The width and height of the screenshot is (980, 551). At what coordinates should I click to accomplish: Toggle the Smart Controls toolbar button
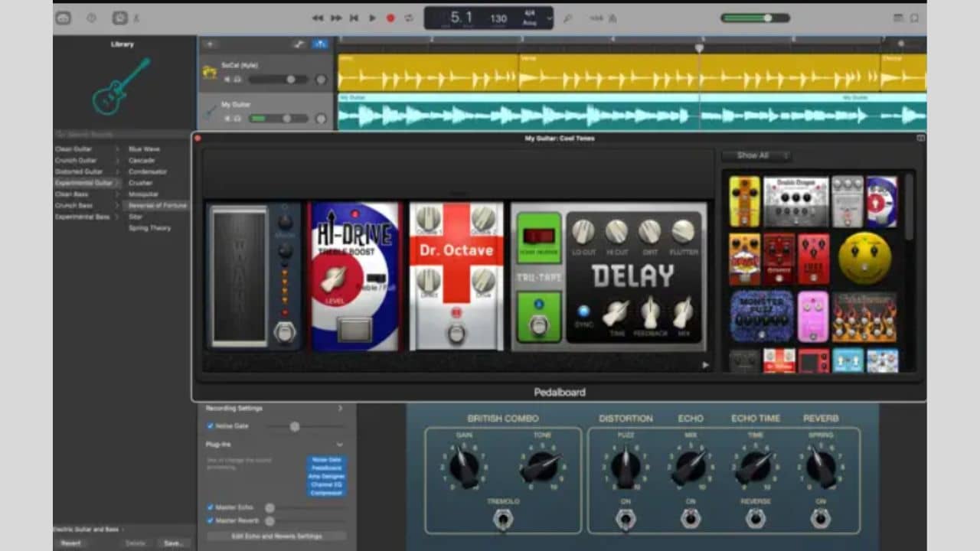point(119,18)
